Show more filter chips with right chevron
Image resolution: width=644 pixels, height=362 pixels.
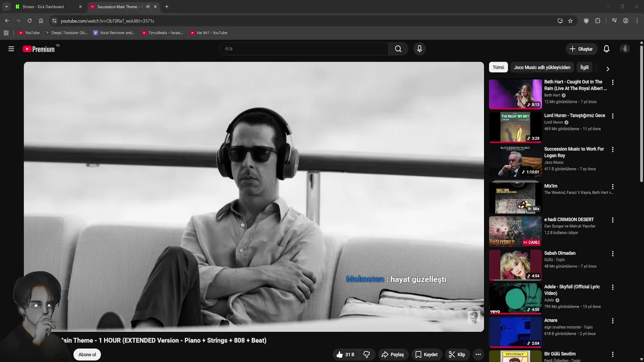coord(607,69)
